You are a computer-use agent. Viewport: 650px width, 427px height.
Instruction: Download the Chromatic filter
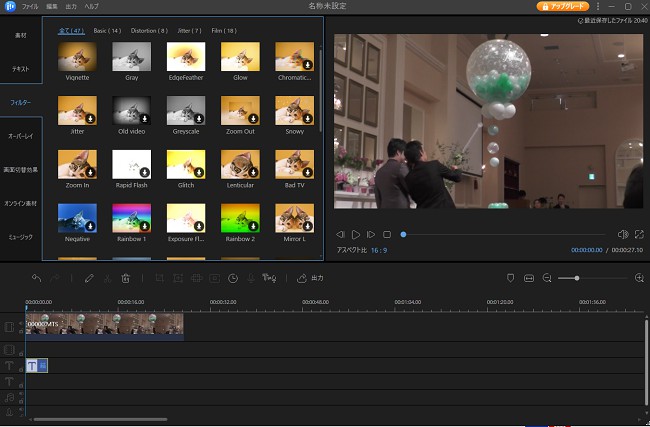(x=307, y=65)
